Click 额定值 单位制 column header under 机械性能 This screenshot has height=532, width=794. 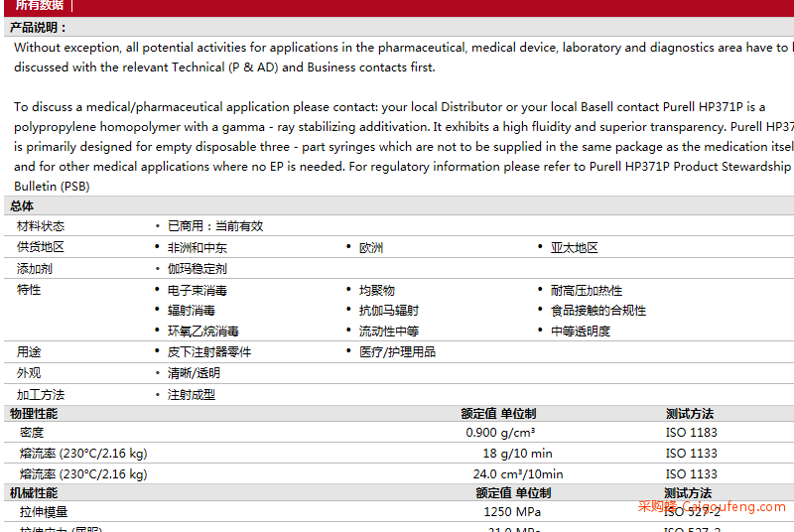tap(513, 493)
